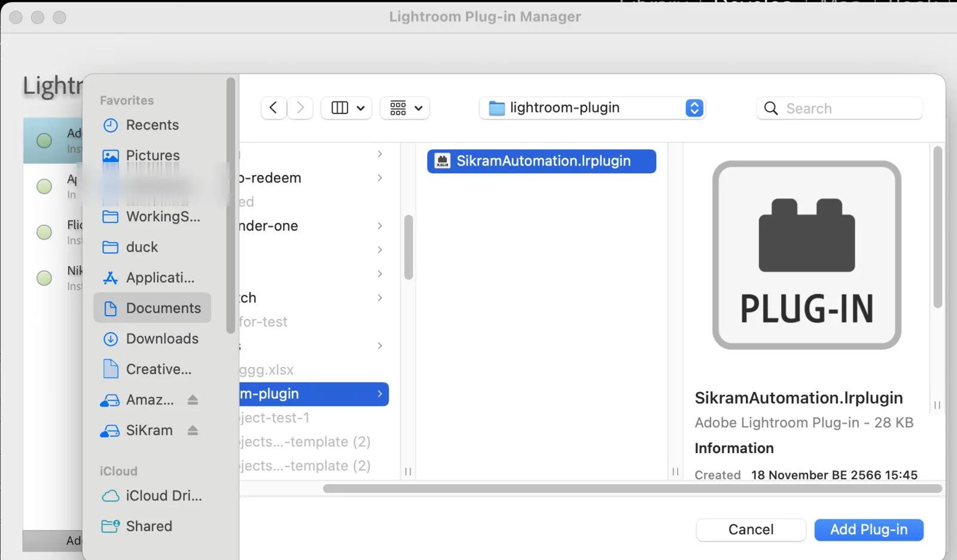This screenshot has width=957, height=560.
Task: Change to column view options
Action: 347,108
